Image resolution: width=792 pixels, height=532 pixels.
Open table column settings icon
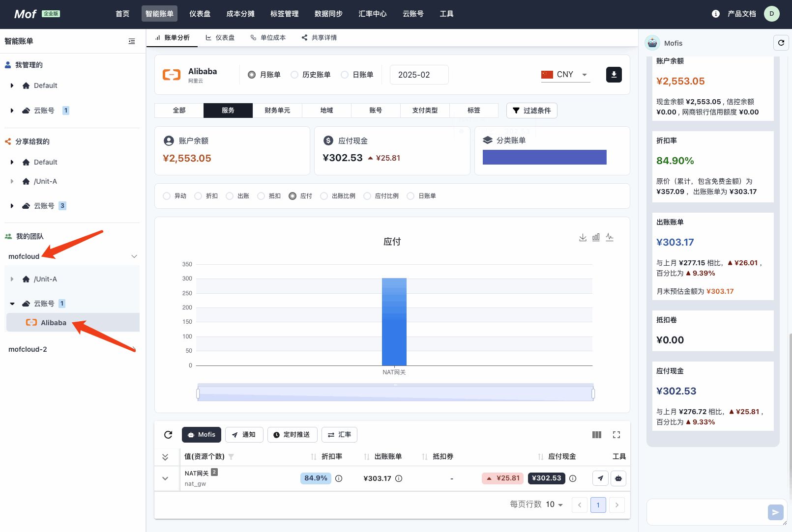point(597,435)
